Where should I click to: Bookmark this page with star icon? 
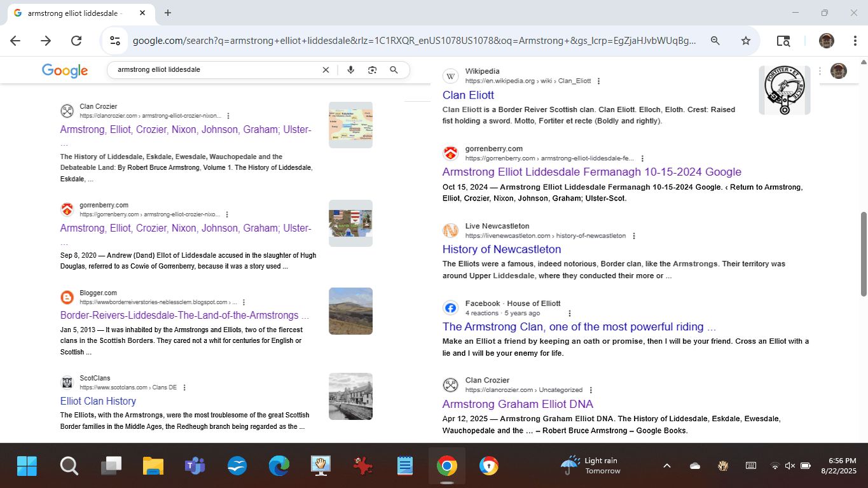(746, 41)
